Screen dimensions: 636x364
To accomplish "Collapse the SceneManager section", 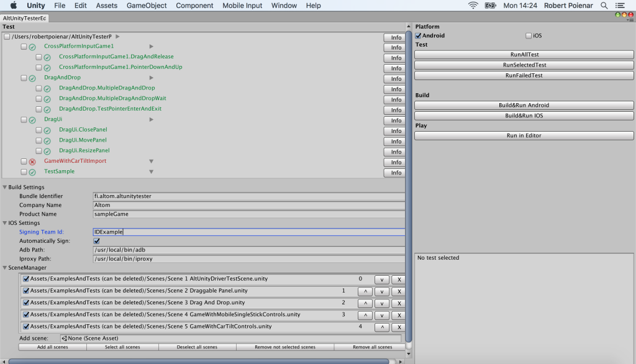I will point(4,268).
